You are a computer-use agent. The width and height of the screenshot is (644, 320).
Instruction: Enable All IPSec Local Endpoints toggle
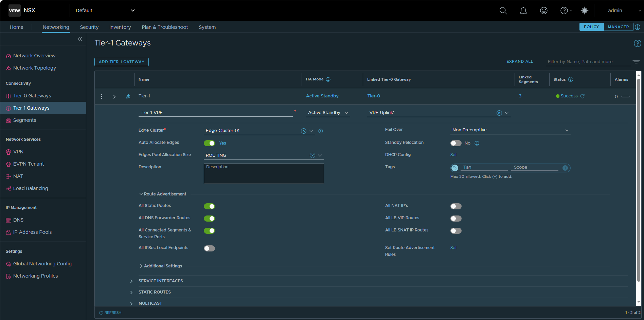pos(209,248)
